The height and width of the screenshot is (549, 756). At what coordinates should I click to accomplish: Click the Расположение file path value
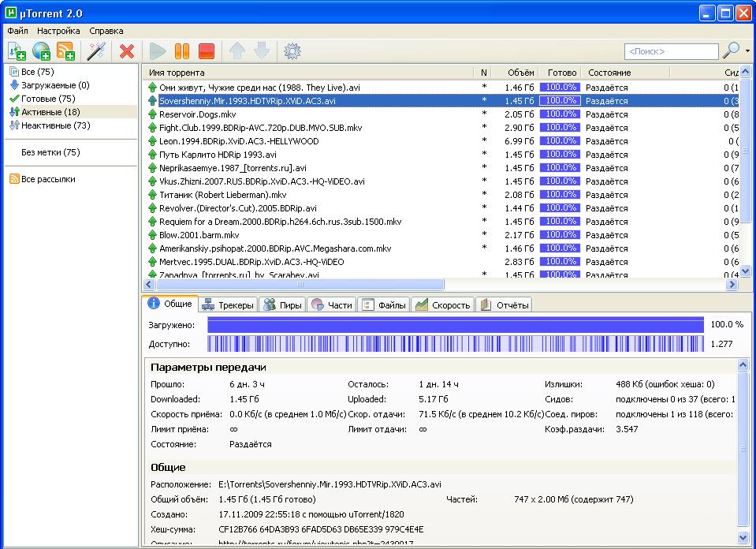click(x=330, y=484)
